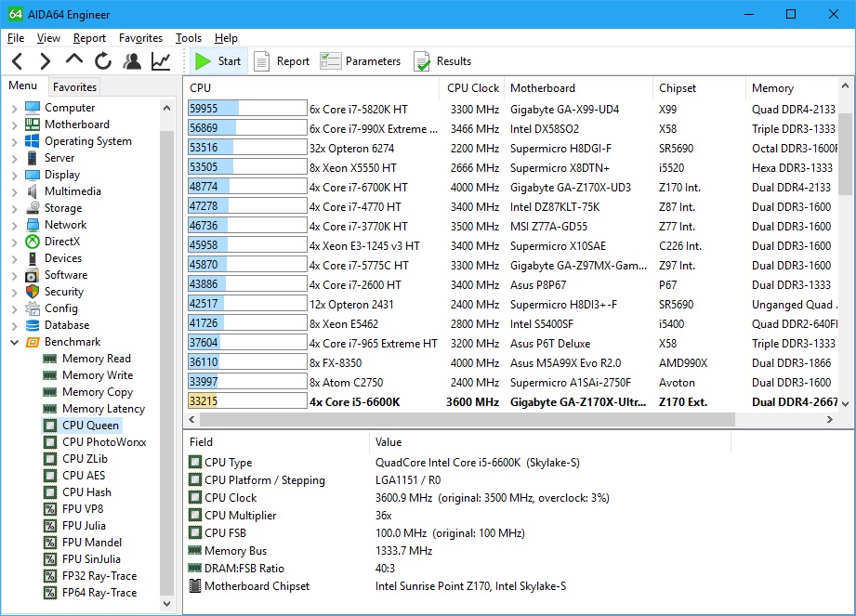Click the horizontal scrollbar of results table
The height and width of the screenshot is (616, 856).
point(468,420)
